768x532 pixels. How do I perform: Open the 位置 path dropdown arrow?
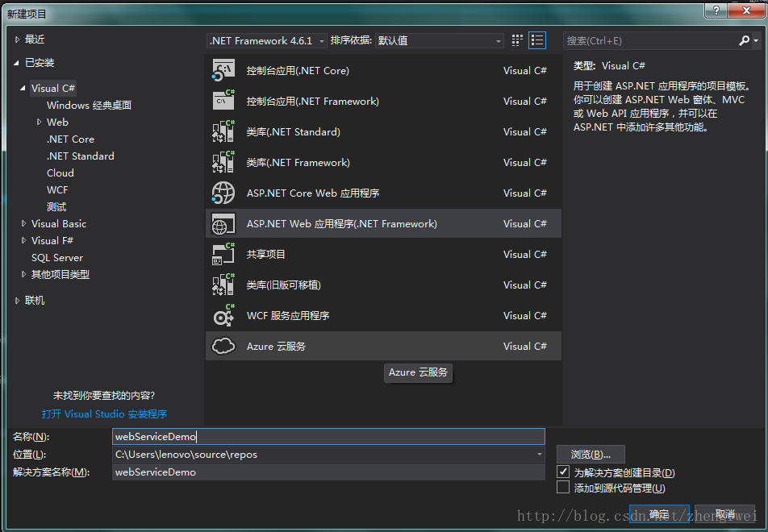[x=539, y=454]
